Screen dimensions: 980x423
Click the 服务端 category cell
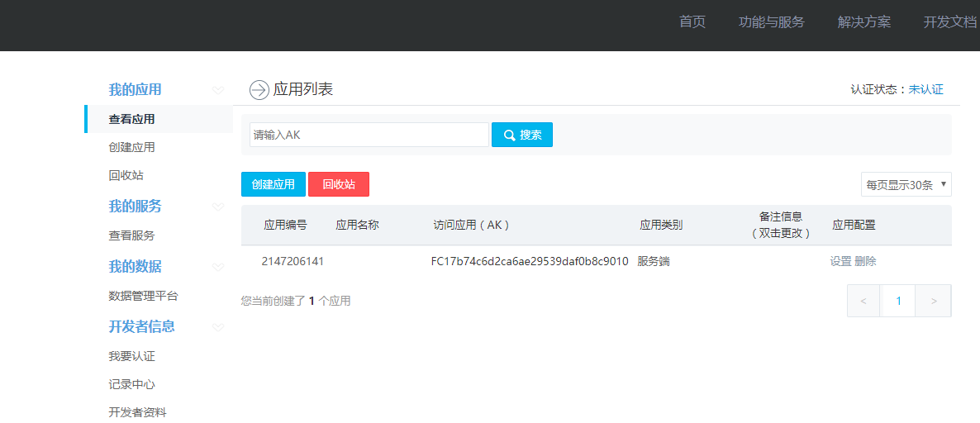pos(654,261)
